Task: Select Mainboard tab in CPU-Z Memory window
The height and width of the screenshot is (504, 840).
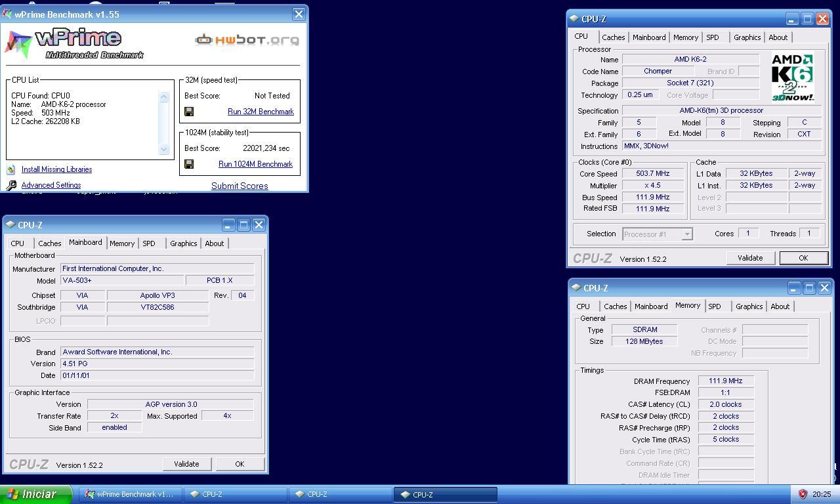Action: pos(651,306)
